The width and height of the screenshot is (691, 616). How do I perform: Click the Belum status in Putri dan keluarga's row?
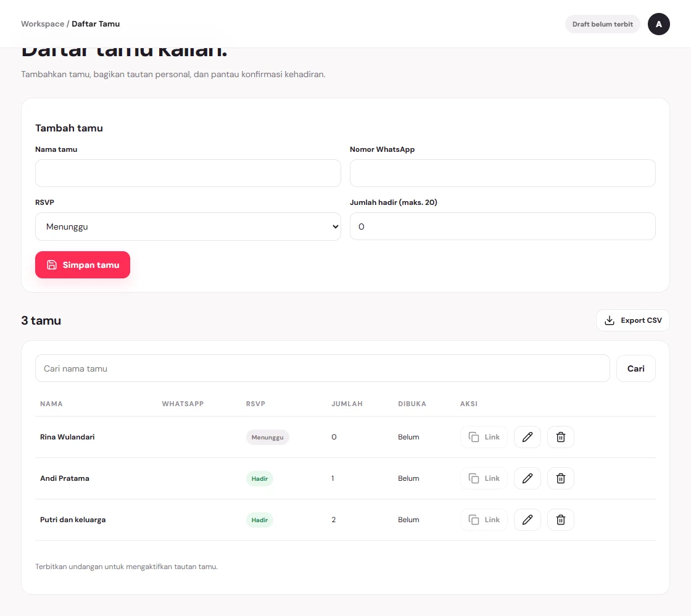(x=408, y=520)
